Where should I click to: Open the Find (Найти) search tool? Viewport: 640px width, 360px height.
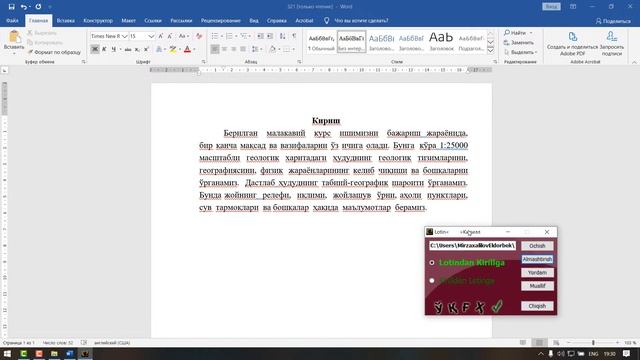515,33
